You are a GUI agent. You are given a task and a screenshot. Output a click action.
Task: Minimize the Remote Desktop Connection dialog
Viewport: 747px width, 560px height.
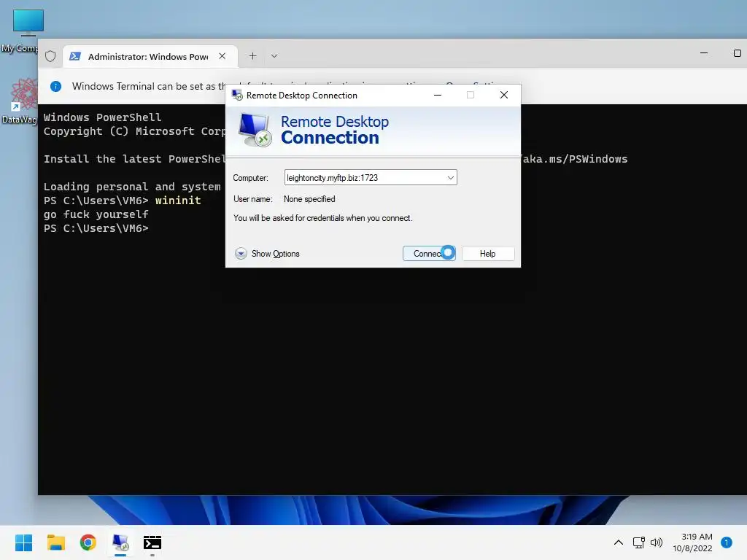(x=438, y=95)
